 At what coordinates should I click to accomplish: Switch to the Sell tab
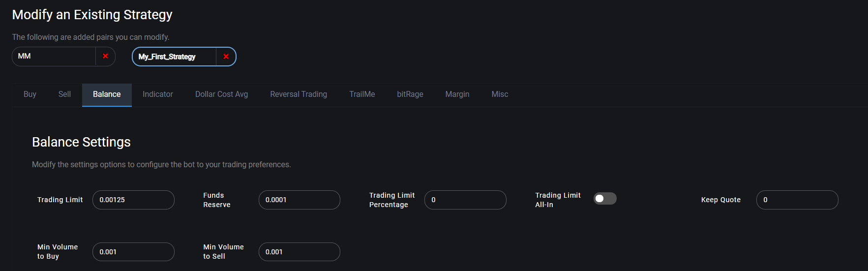64,94
